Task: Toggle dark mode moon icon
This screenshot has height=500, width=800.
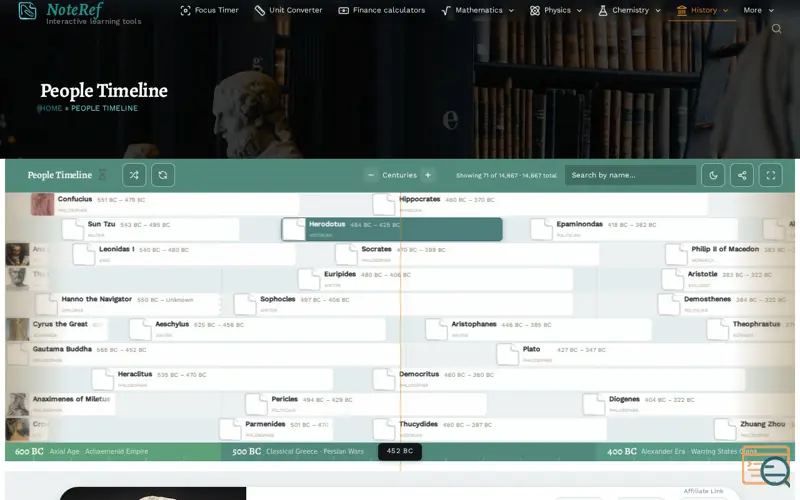Action: pyautogui.click(x=713, y=175)
